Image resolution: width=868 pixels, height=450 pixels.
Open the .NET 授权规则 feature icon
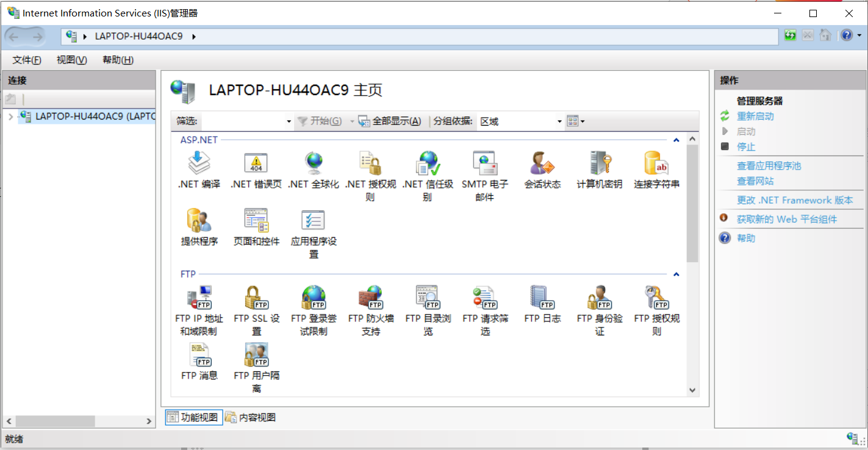pos(370,177)
